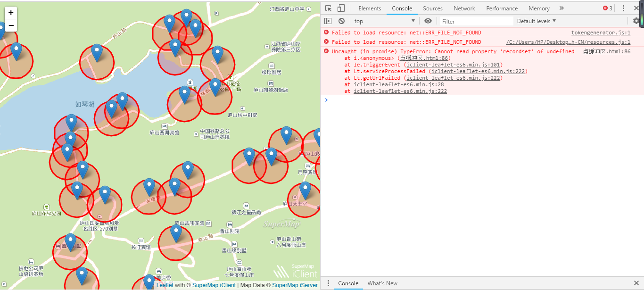The image size is (644, 290).
Task: Click the 长江宾馆 map label
Action: click(x=141, y=247)
